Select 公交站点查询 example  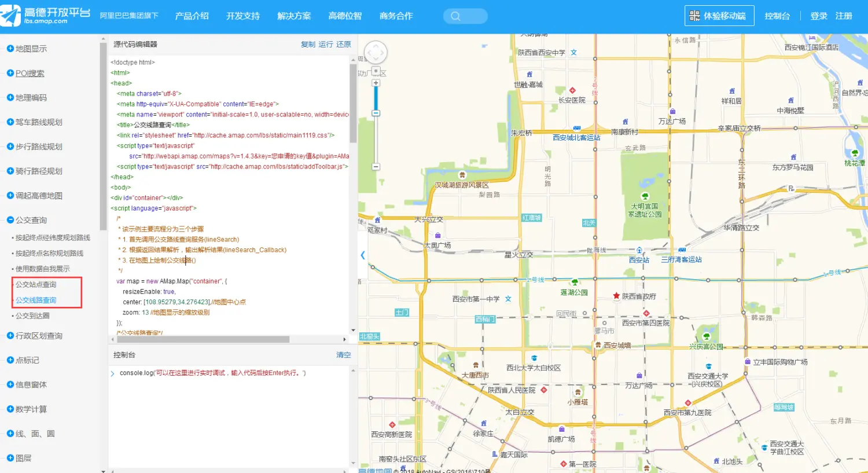(x=36, y=284)
